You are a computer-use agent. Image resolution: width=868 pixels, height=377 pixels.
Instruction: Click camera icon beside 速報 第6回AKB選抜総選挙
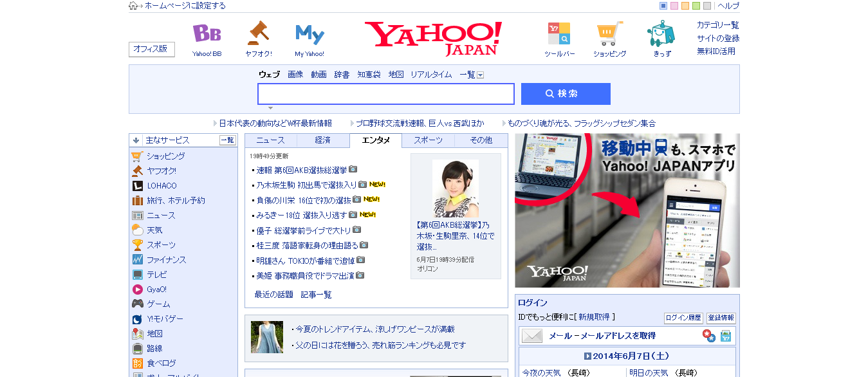coord(353,169)
